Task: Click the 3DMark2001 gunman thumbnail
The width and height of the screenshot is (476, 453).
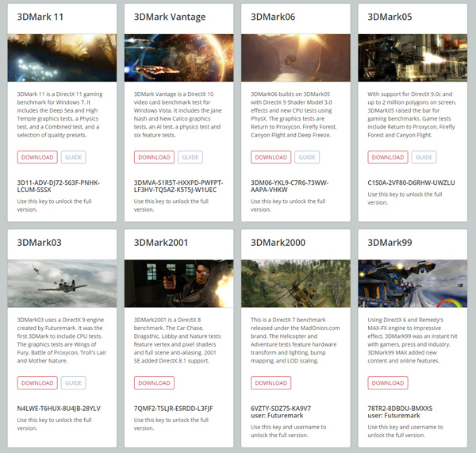Action: [179, 283]
